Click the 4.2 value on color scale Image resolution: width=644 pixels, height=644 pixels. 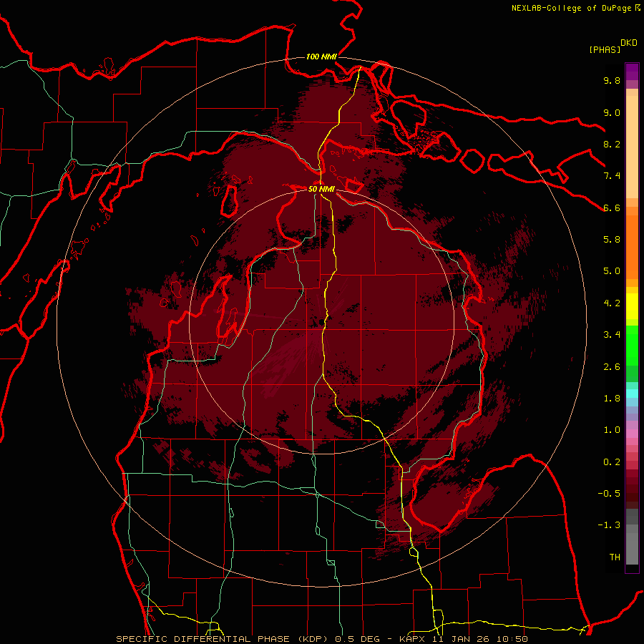click(612, 303)
